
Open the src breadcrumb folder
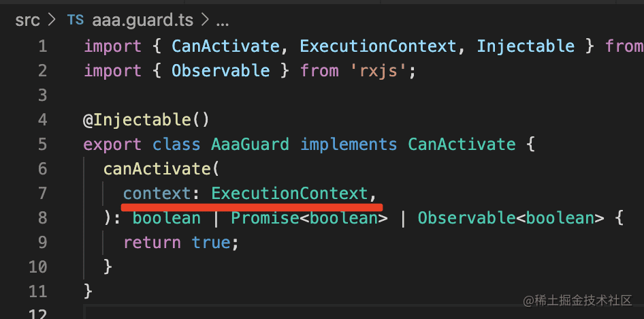point(27,20)
